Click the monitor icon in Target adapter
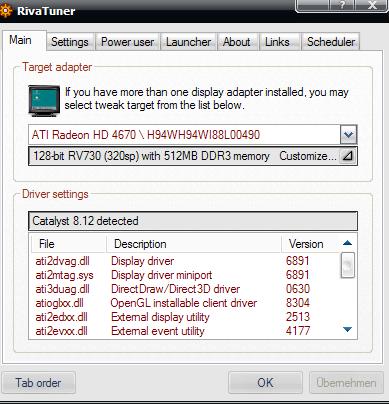Viewport: 389px width, 404px height. click(44, 101)
